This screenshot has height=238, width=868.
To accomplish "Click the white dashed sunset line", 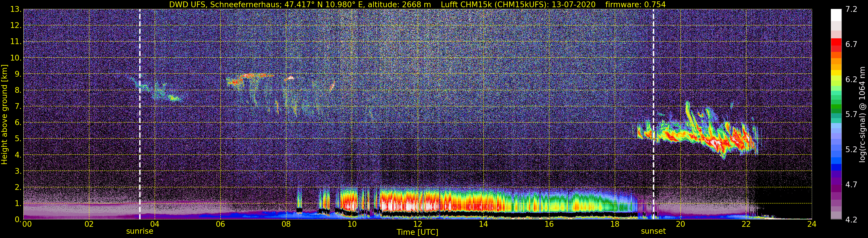I will (x=653, y=114).
